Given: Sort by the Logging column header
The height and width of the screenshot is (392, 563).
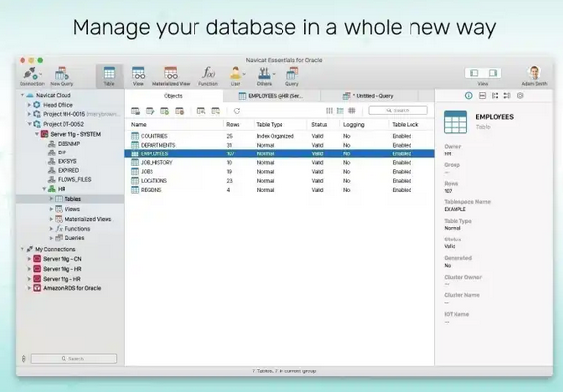Looking at the screenshot, I should 353,124.
